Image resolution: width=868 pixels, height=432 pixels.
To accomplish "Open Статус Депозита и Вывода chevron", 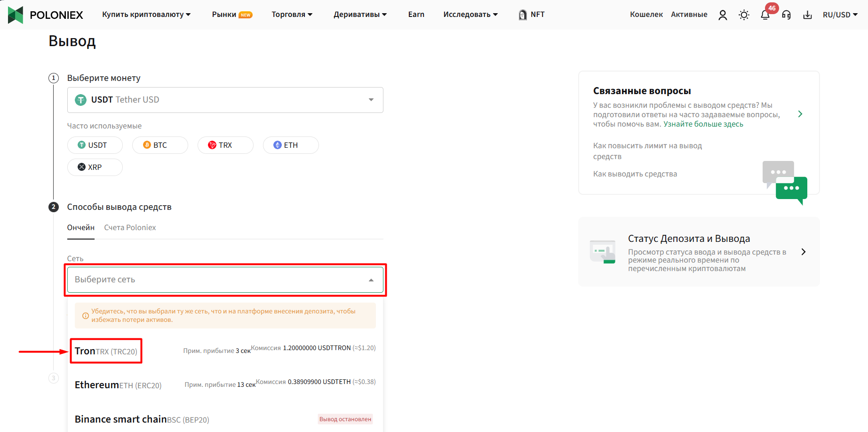I will pos(804,252).
